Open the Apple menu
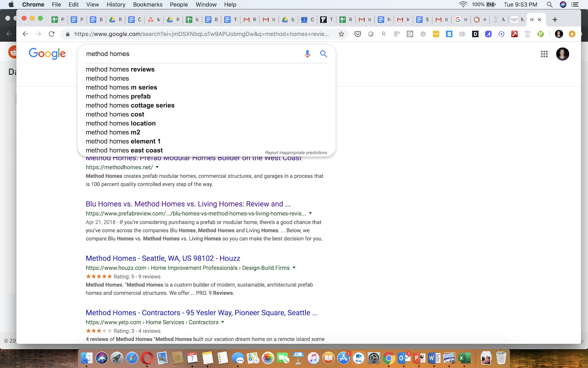 pyautogui.click(x=11, y=4)
